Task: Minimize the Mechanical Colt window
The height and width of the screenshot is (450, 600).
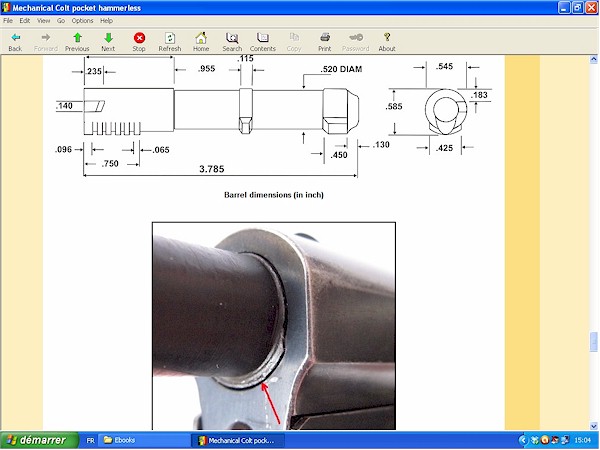Action: pos(564,8)
